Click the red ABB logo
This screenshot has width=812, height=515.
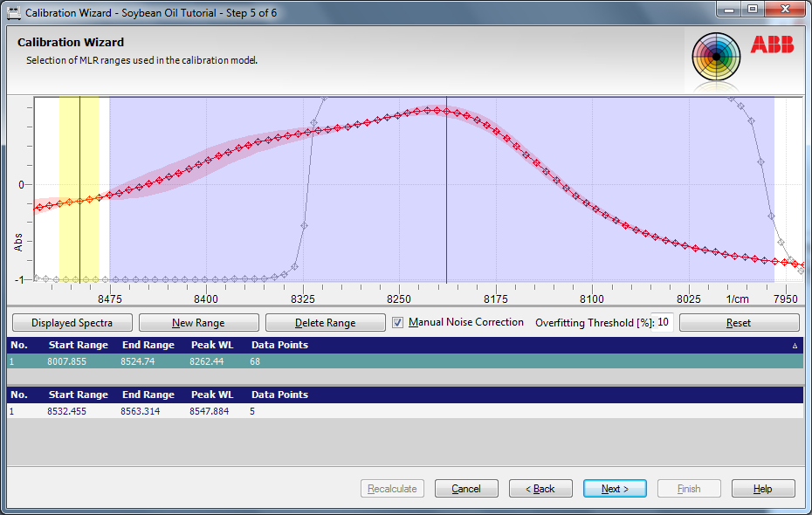pos(772,45)
